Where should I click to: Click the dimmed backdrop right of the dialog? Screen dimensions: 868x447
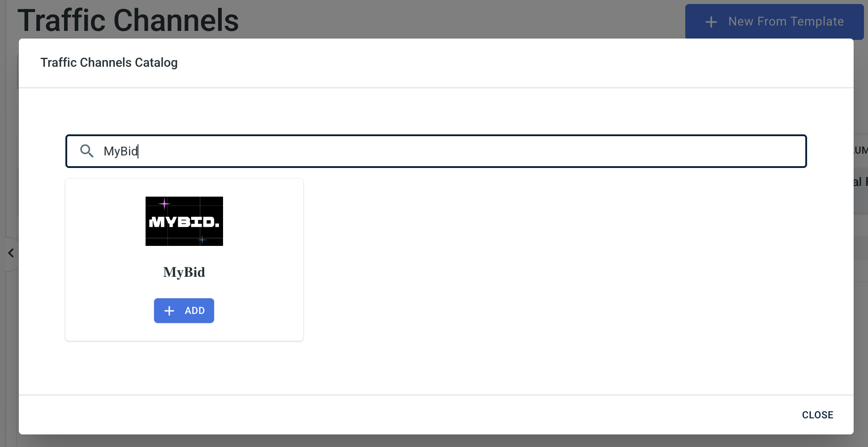[x=861, y=314]
